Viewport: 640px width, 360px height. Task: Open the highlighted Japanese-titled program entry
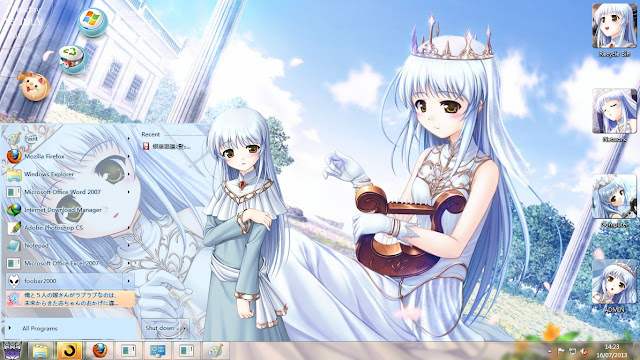point(70,299)
